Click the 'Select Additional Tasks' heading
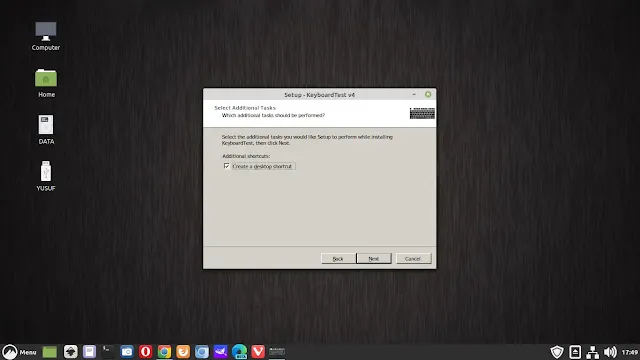640x360 pixels. coord(245,108)
